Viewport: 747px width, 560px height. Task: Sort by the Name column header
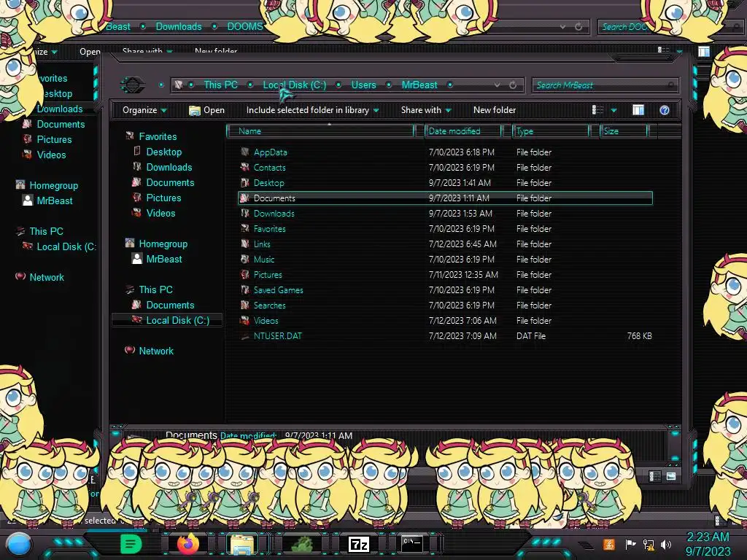point(321,131)
